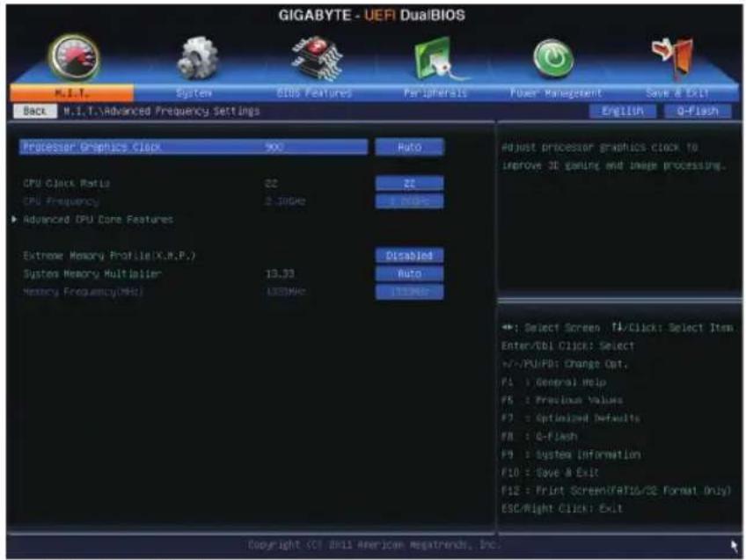The height and width of the screenshot is (560, 746).
Task: Select the System Memory Multiplier label
Action: [x=92, y=273]
